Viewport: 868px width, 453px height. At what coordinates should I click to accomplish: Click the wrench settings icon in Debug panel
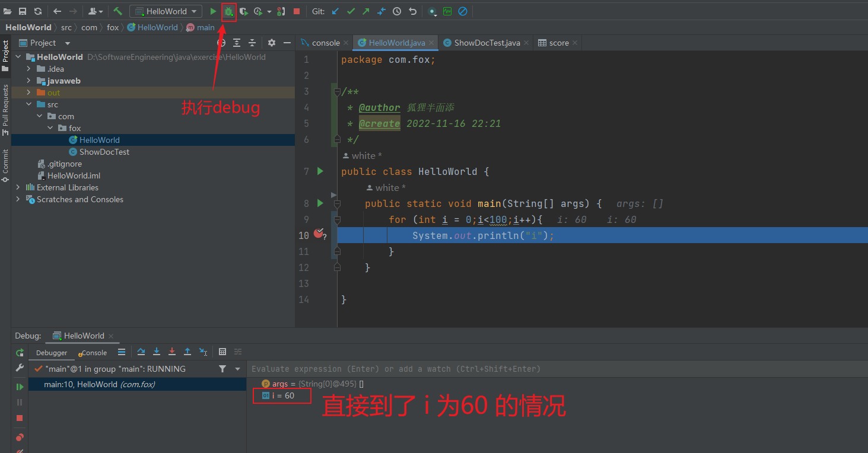point(20,368)
